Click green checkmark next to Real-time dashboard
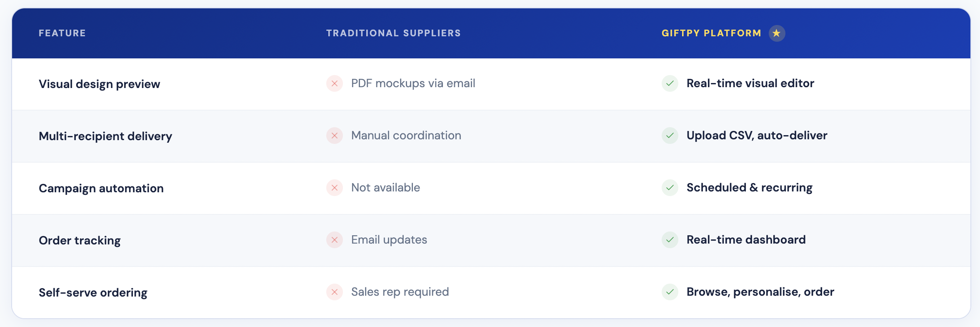 pyautogui.click(x=670, y=240)
